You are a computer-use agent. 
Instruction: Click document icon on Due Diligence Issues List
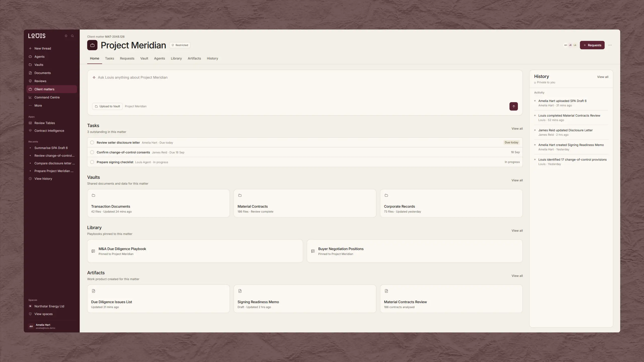[93, 291]
